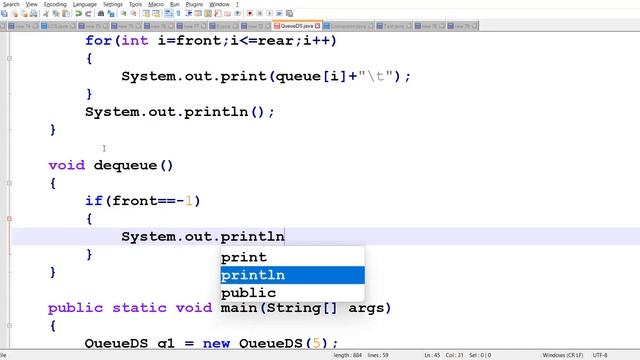Screen dimensions: 640x360
Task: Click 'Col : 31' in status bar
Action: (454, 355)
